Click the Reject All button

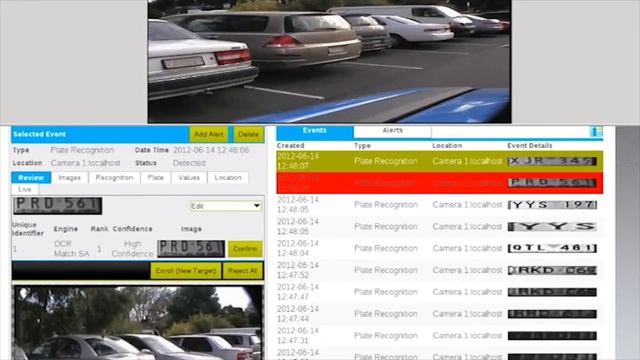coord(242,271)
